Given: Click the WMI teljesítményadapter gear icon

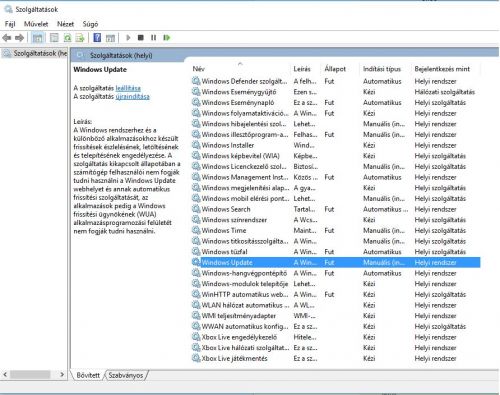Looking at the screenshot, I should coord(196,316).
